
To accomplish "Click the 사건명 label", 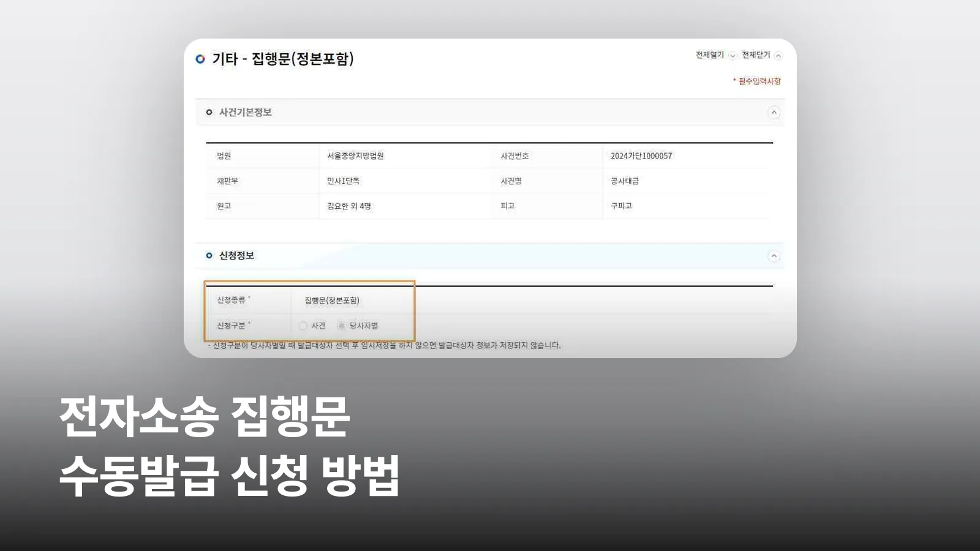I will pos(511,181).
